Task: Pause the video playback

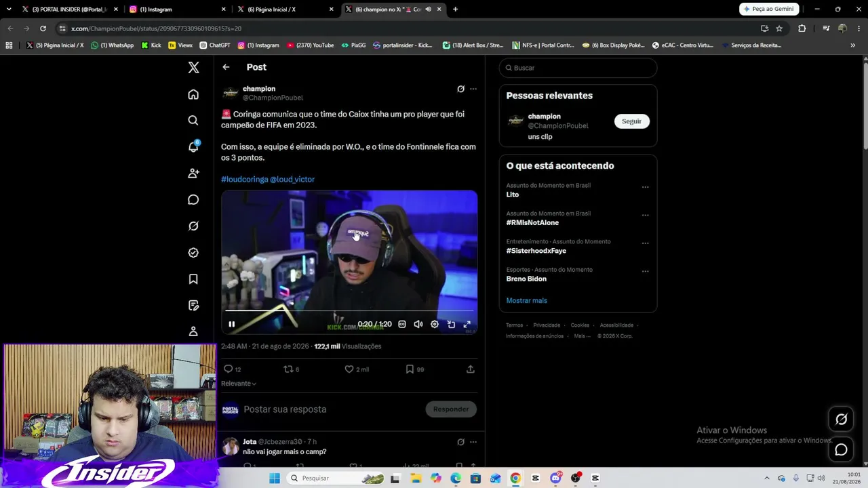Action: coord(231,325)
